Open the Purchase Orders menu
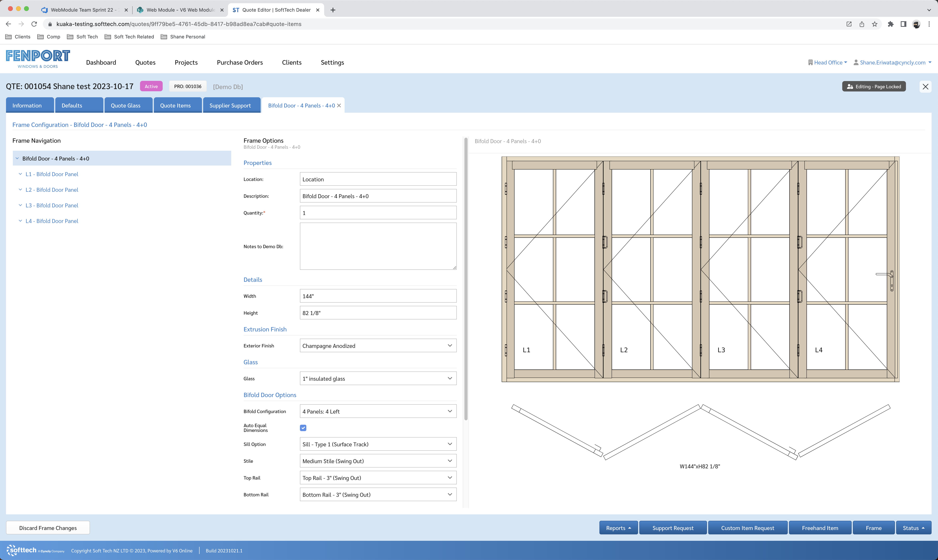 (239, 62)
